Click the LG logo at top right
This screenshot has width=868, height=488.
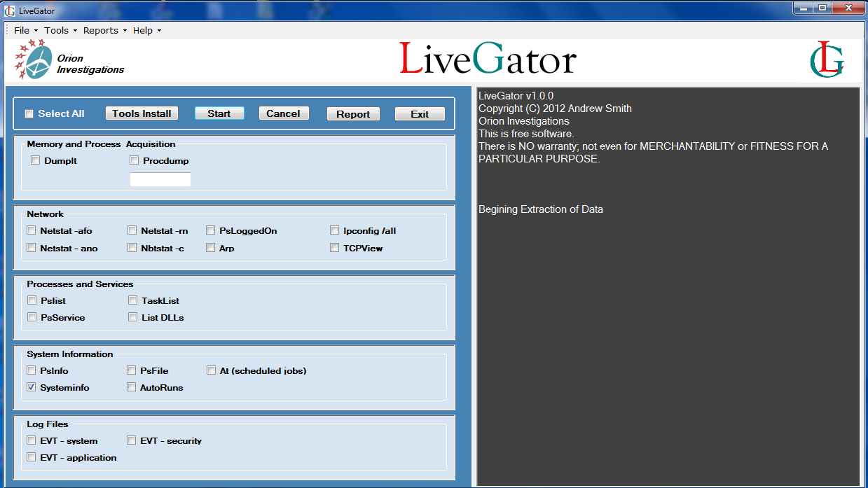[x=827, y=60]
